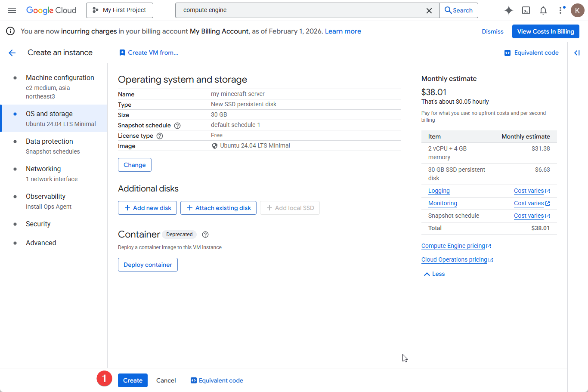This screenshot has width=588, height=392.
Task: Open Create VM from... option
Action: pos(149,52)
